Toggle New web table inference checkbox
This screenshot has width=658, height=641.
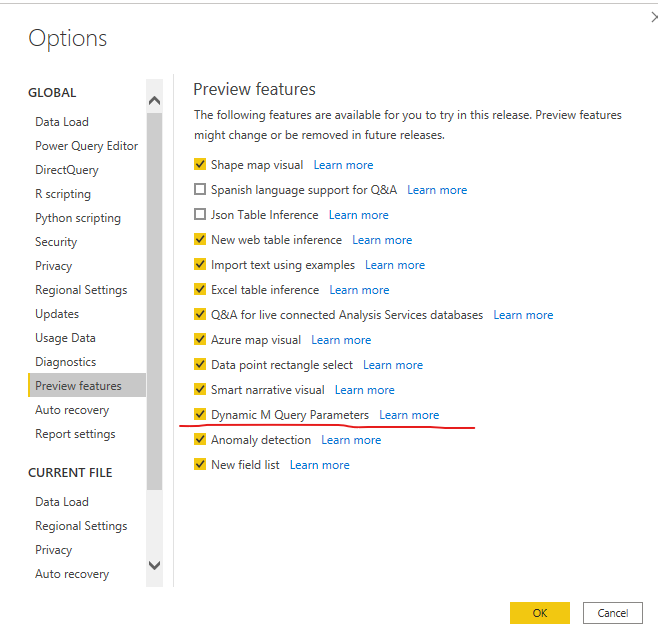(200, 239)
